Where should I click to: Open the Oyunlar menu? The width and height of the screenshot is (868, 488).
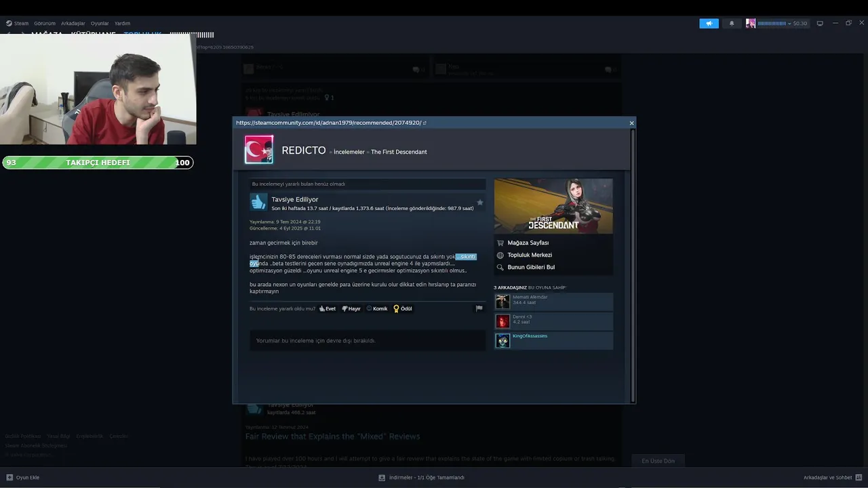[100, 23]
